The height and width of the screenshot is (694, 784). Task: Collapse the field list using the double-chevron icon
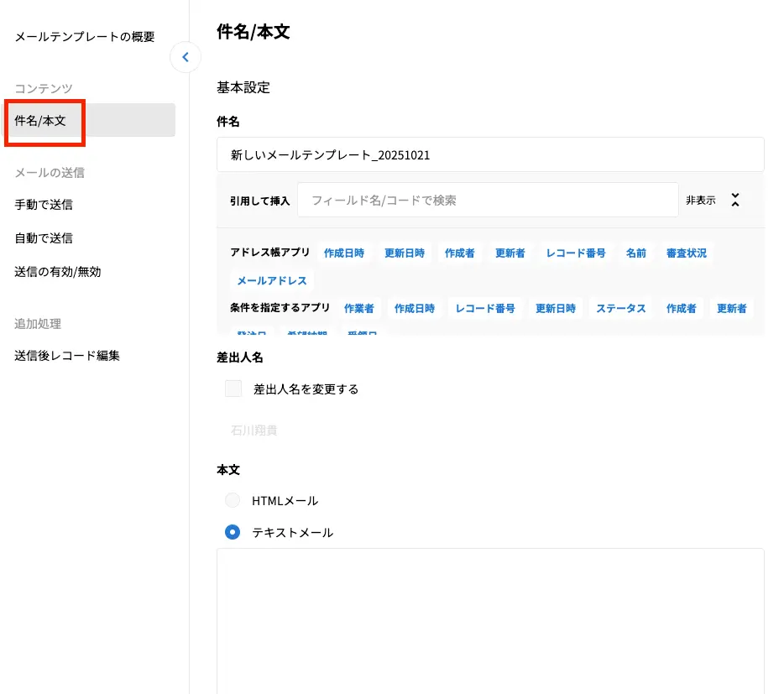pos(734,201)
